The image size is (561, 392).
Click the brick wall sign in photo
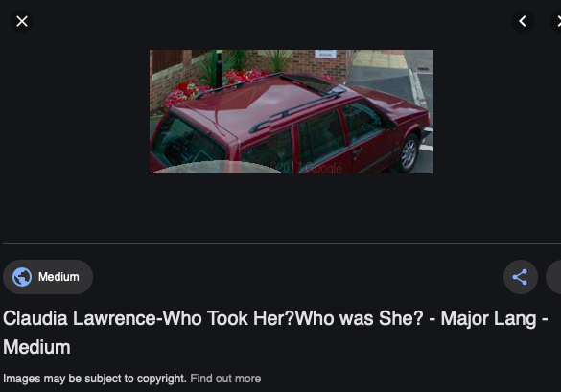point(325,54)
